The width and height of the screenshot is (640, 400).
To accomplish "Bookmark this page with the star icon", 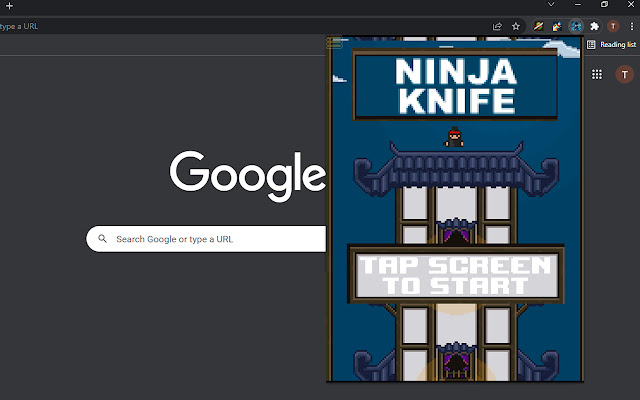I will (x=516, y=27).
